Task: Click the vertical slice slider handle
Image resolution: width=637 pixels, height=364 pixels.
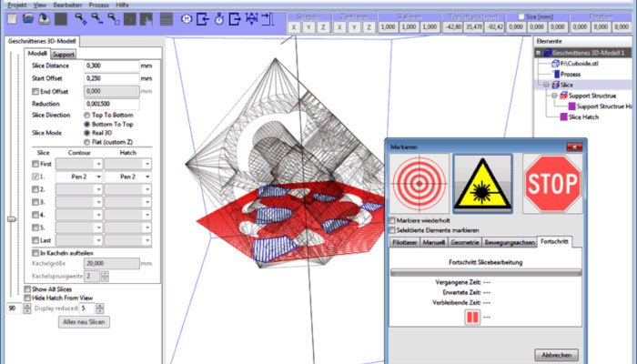Action: point(12,219)
